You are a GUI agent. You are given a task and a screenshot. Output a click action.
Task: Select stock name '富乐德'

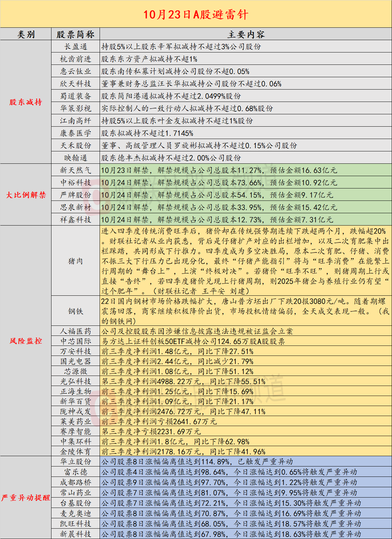[76, 472]
